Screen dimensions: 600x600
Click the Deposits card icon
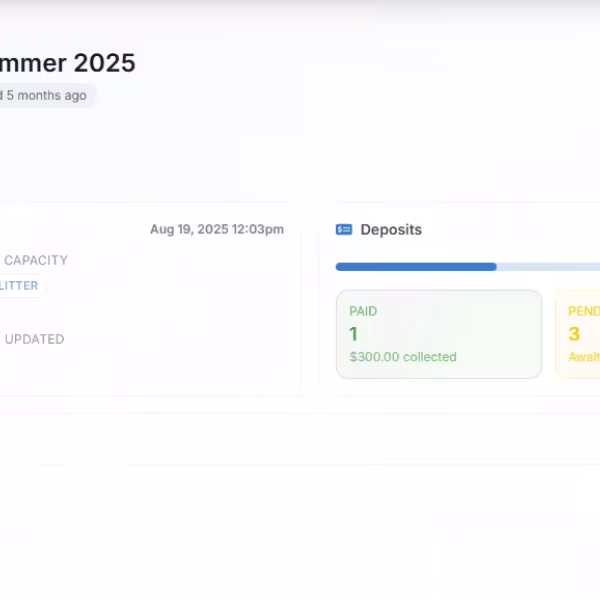click(344, 229)
